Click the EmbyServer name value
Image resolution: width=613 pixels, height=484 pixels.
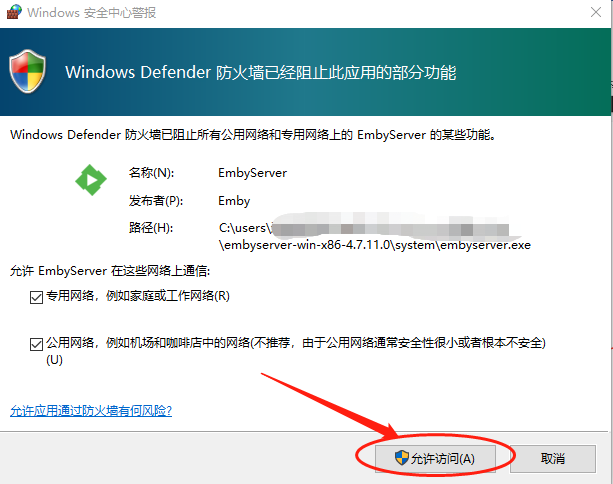click(x=253, y=173)
